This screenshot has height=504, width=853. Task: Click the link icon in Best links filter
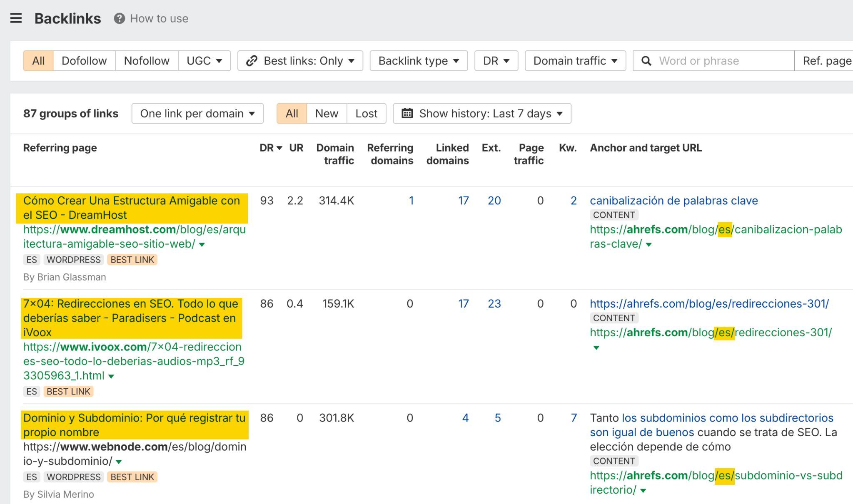(x=252, y=61)
